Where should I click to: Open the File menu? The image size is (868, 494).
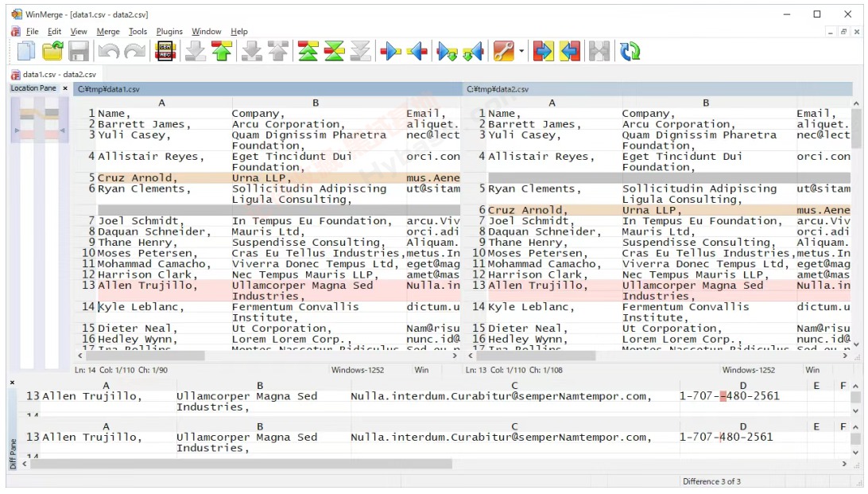click(32, 32)
